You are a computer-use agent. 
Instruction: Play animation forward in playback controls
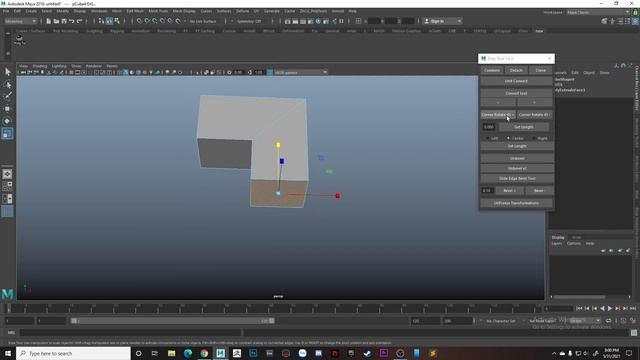click(610, 309)
